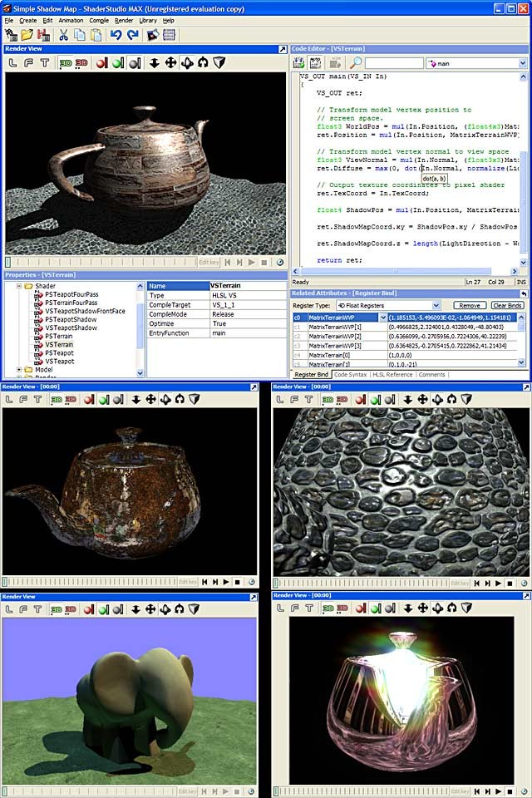This screenshot has height=798, width=532.
Task: Open the 'main' function dropdown in Code Editor
Action: pos(522,63)
